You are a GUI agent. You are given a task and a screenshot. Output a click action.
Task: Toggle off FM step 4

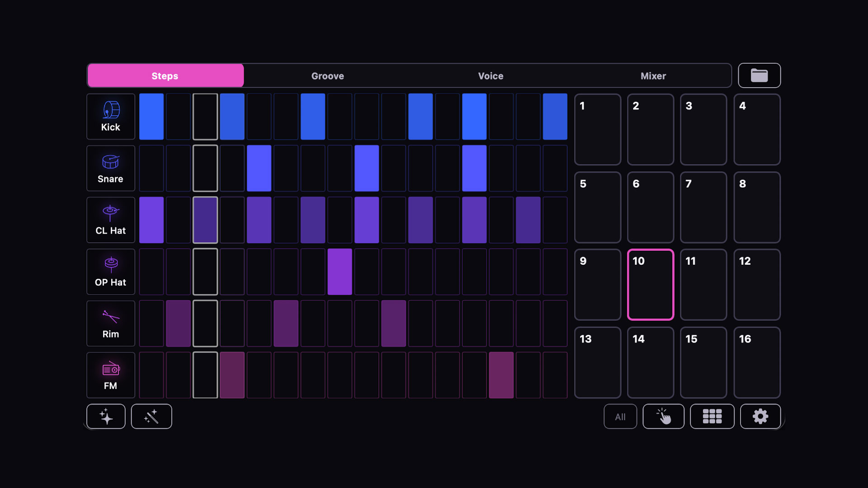point(232,375)
